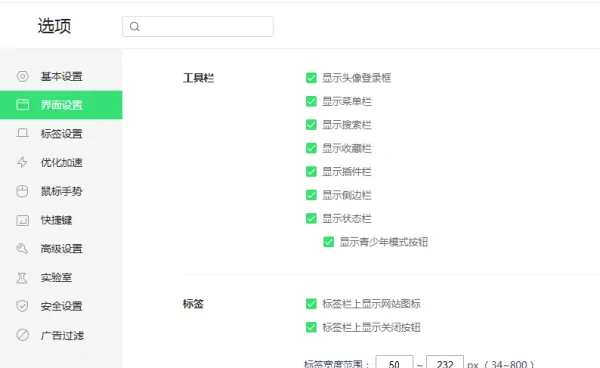Uncheck 显示头像登录框 checkbox
The width and height of the screenshot is (600, 368).
click(x=311, y=78)
